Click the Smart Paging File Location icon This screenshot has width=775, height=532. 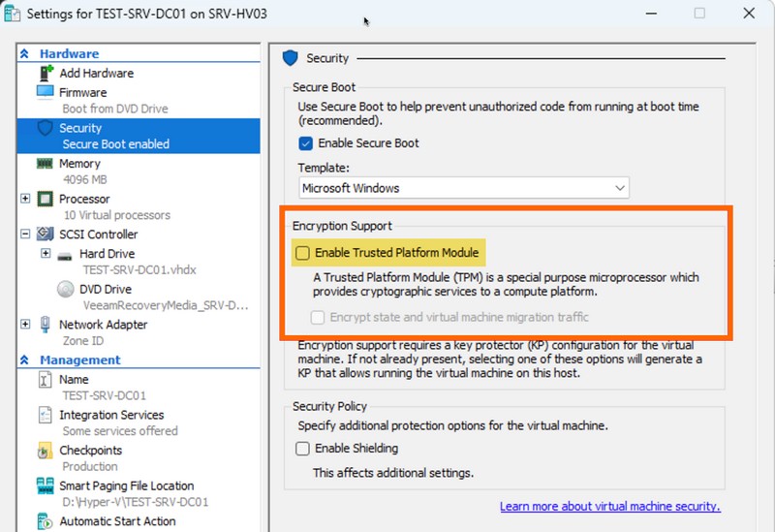coord(45,485)
